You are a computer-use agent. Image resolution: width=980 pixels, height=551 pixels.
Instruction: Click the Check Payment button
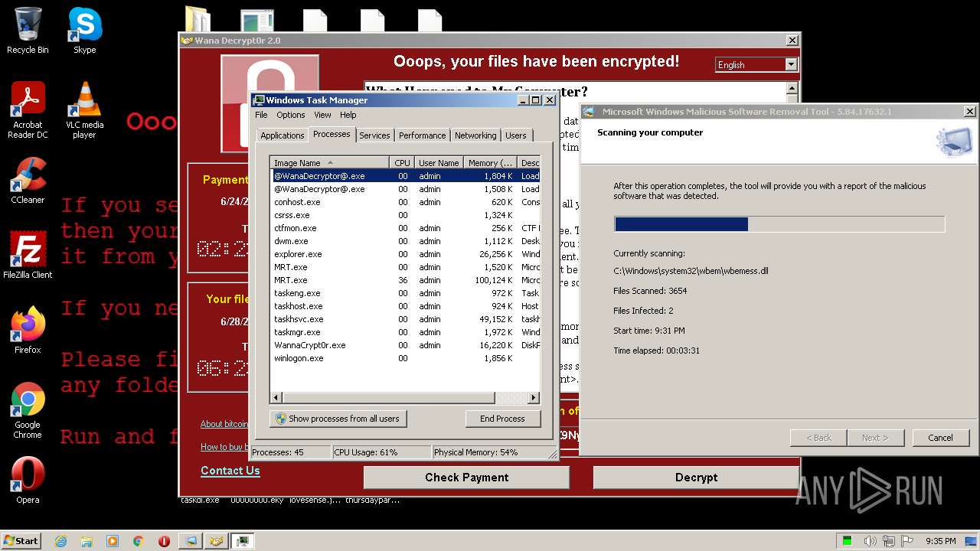click(x=466, y=478)
